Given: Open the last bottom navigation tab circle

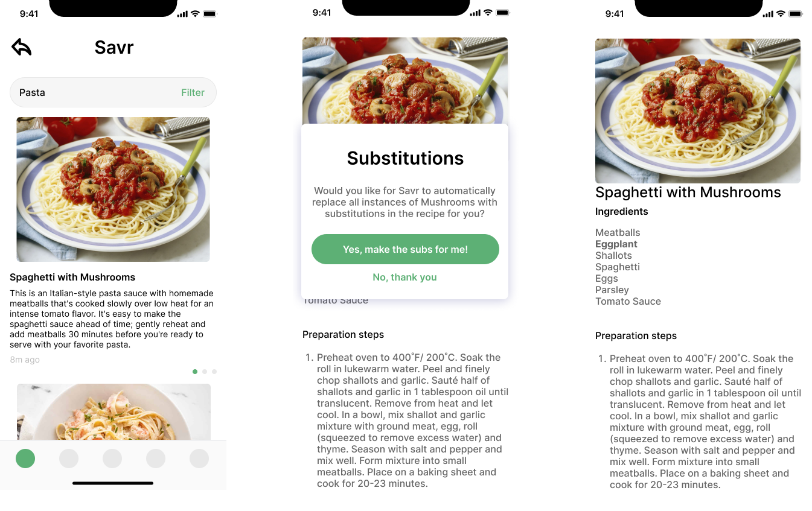Looking at the screenshot, I should point(199,459).
